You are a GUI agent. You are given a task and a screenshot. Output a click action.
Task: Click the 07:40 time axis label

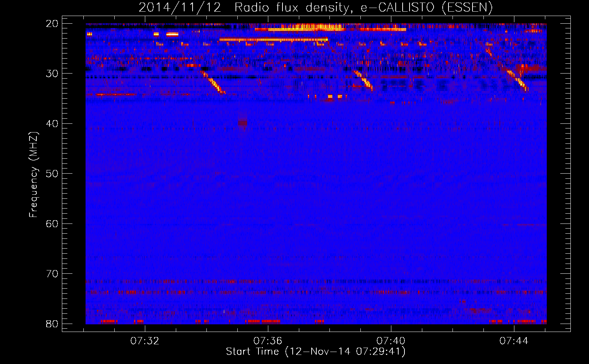click(391, 341)
